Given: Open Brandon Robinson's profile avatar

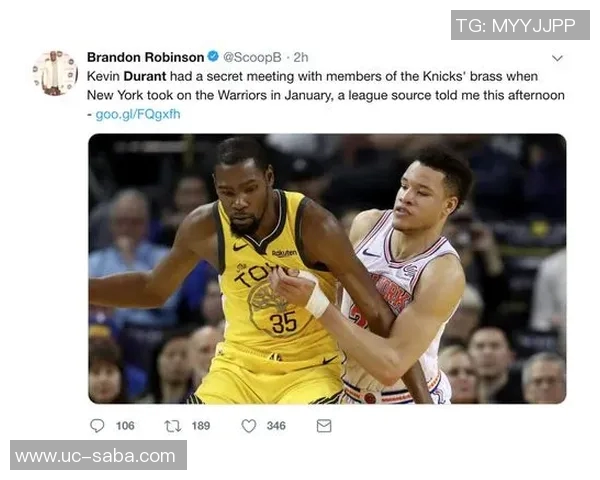Looking at the screenshot, I should tap(55, 73).
